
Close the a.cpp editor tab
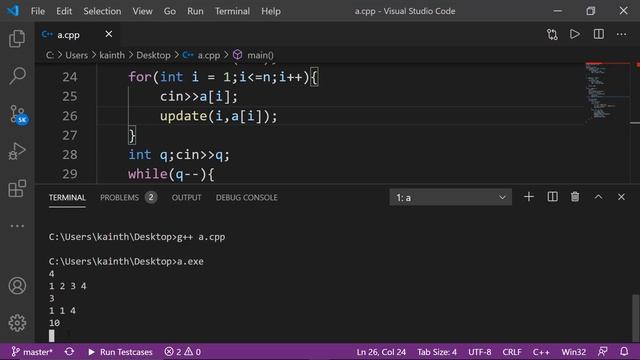click(109, 34)
